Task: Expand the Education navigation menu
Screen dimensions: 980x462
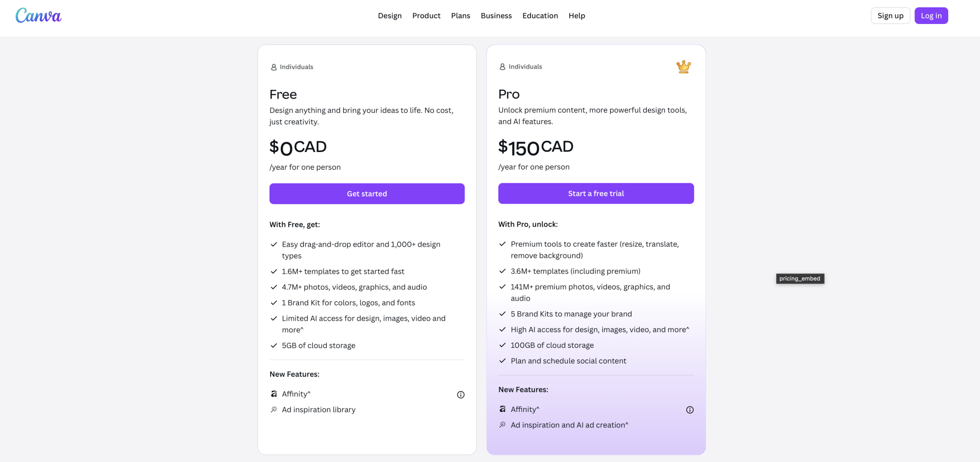Action: [540, 16]
